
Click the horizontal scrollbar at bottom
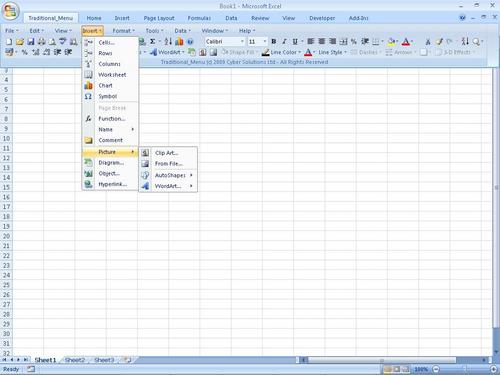382,360
